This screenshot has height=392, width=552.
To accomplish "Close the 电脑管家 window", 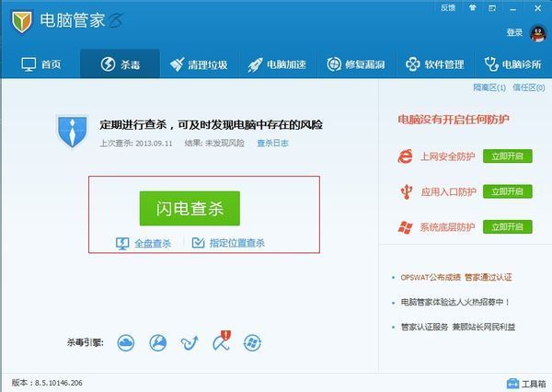I will coord(538,8).
